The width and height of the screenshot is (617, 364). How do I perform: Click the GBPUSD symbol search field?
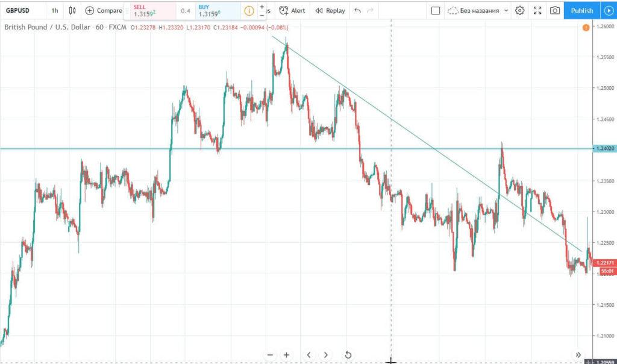pos(22,10)
